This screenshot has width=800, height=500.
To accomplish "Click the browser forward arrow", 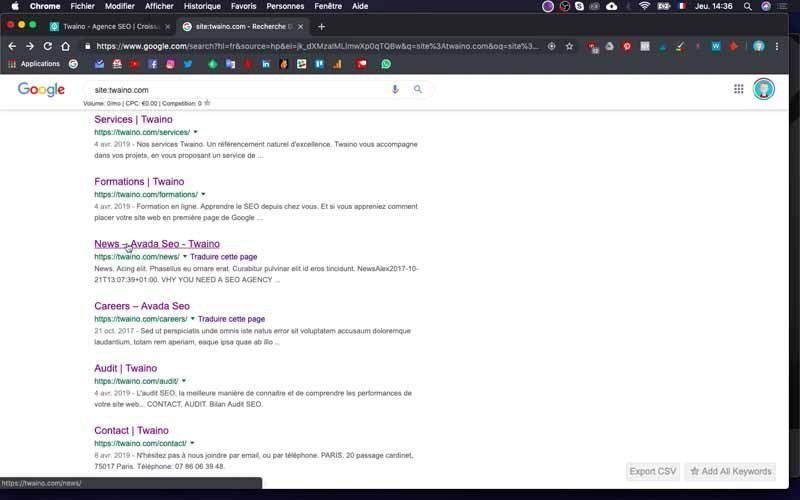I will 30,46.
